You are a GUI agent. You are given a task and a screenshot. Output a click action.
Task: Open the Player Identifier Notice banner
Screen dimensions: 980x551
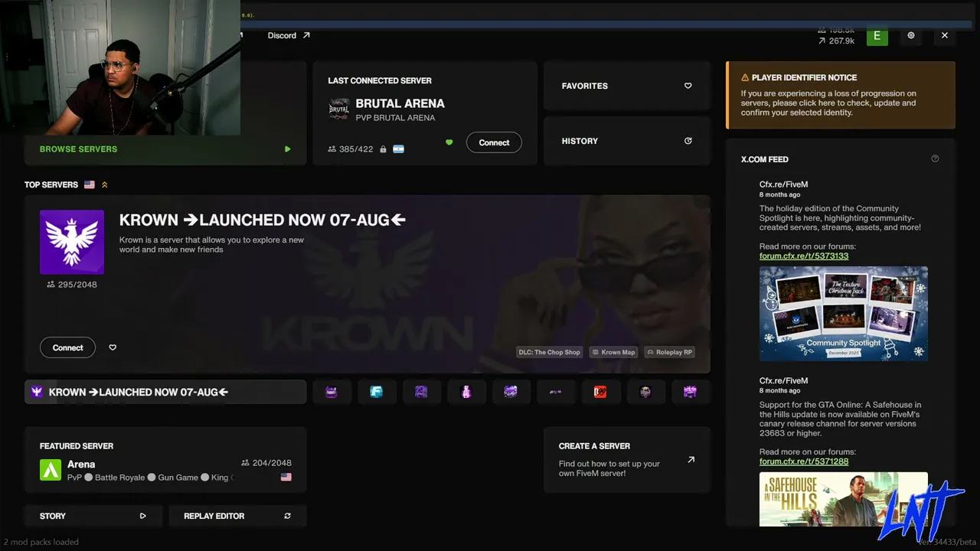click(841, 95)
